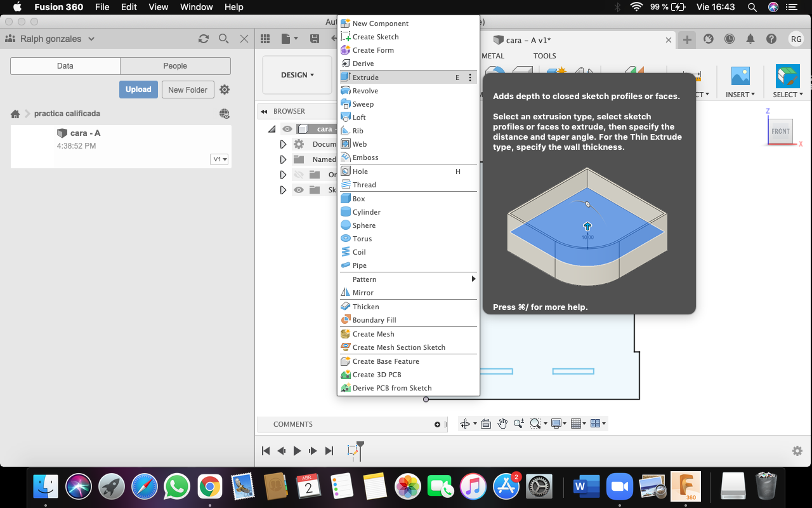Click the Mirror tool icon
This screenshot has height=508, width=812.
(346, 293)
